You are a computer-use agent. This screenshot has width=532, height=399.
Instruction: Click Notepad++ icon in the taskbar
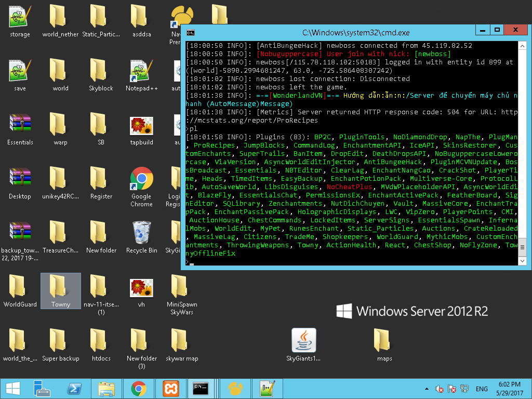[x=267, y=388]
